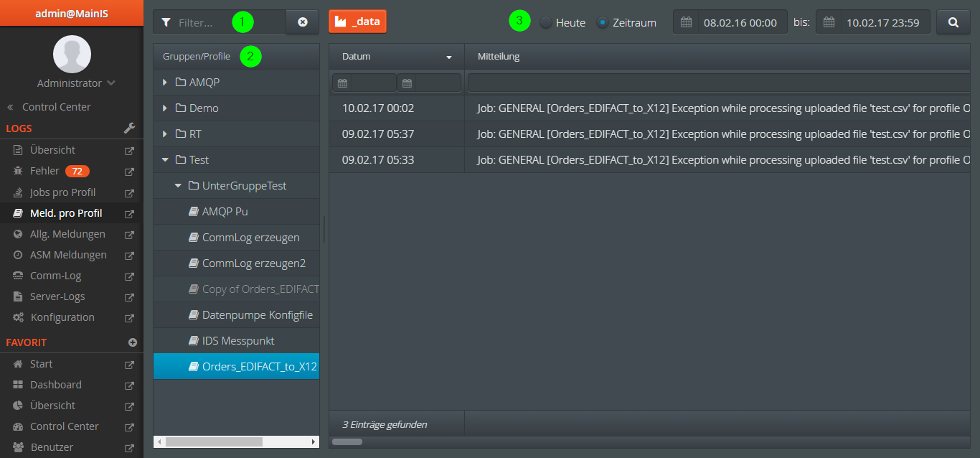980x458 pixels.
Task: Open the LOGS wrench settings icon
Action: (x=130, y=128)
